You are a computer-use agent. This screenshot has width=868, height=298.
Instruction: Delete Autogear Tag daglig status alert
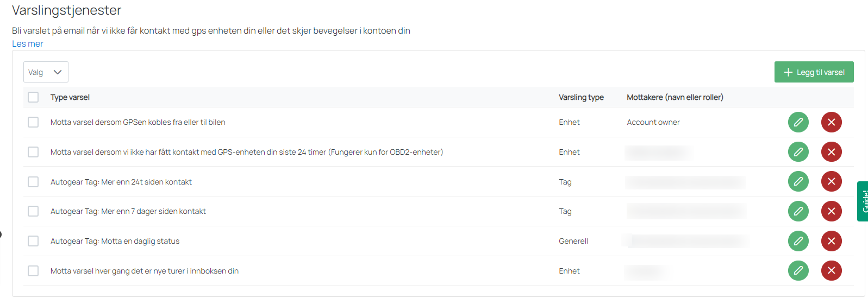point(831,241)
